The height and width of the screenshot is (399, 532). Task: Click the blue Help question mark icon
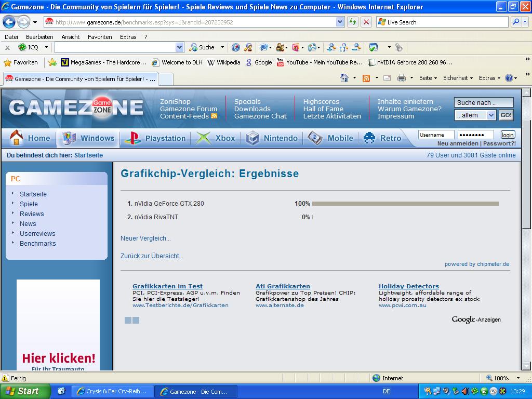[x=509, y=78]
